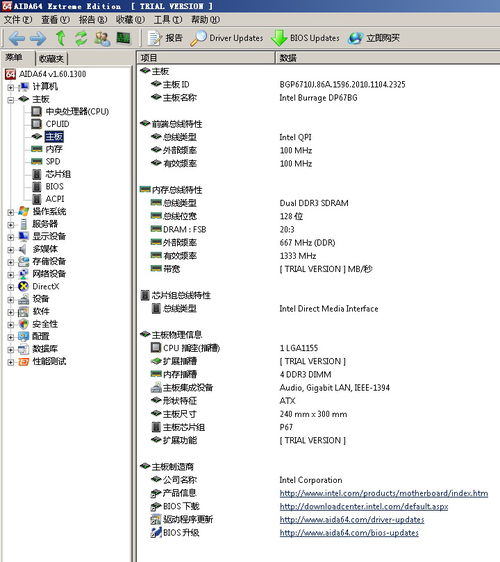The image size is (500, 562).
Task: Select the ACPI tree item icon
Action: (37, 199)
